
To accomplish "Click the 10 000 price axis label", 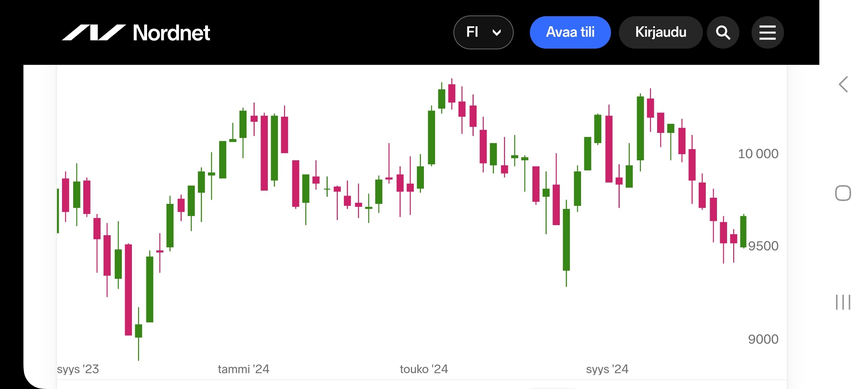I will pyautogui.click(x=758, y=154).
